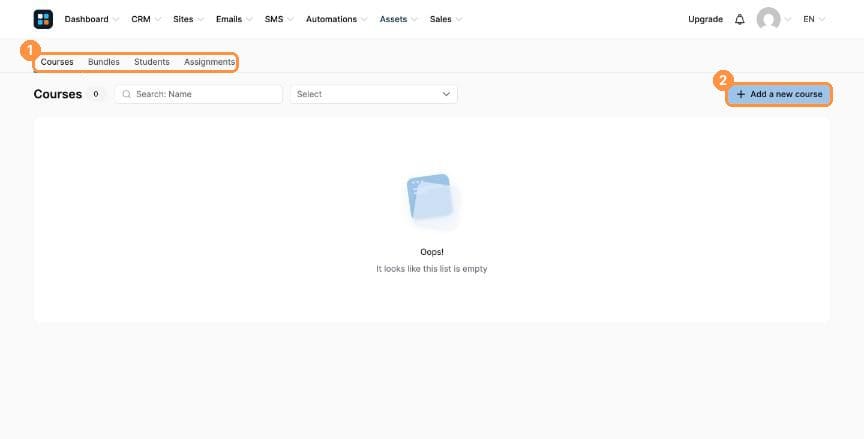
Task: Expand the Sites menu chevron
Action: point(200,19)
